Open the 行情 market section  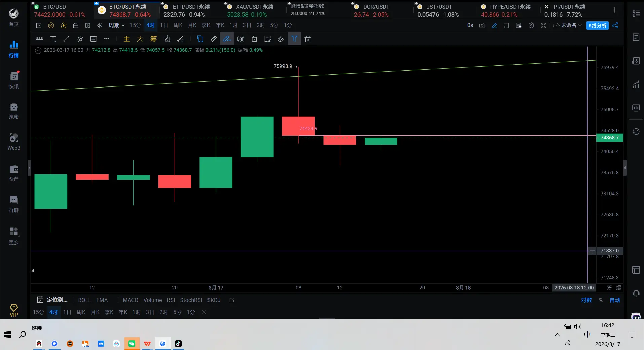click(14, 49)
